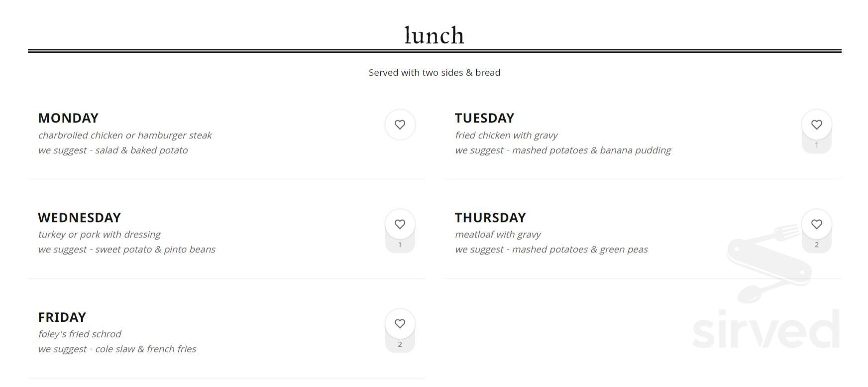Screen dimensions: 868x387
Task: Toggle the WEDNESDAY favorite off
Action: [400, 224]
